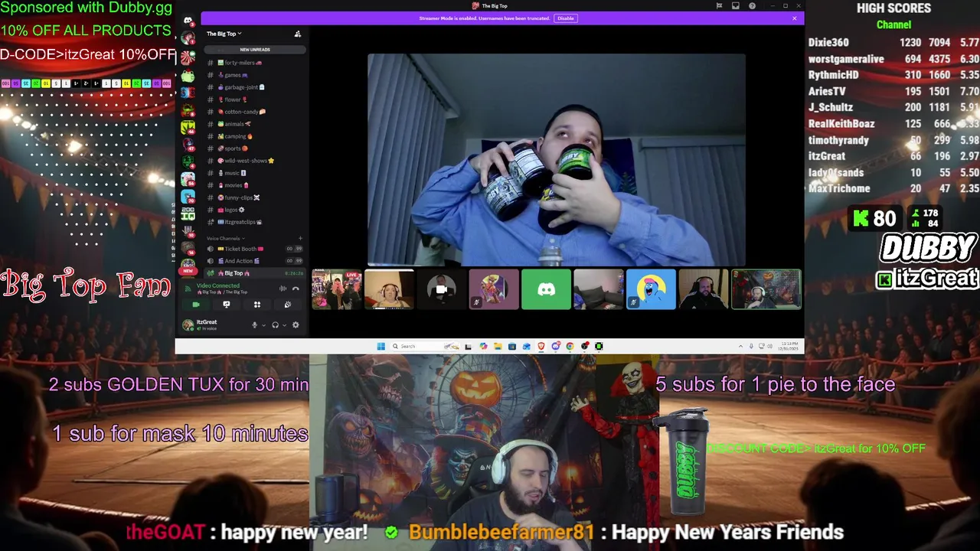This screenshot has width=980, height=551.
Task: Click the noise suppression waveform icon
Action: click(283, 289)
